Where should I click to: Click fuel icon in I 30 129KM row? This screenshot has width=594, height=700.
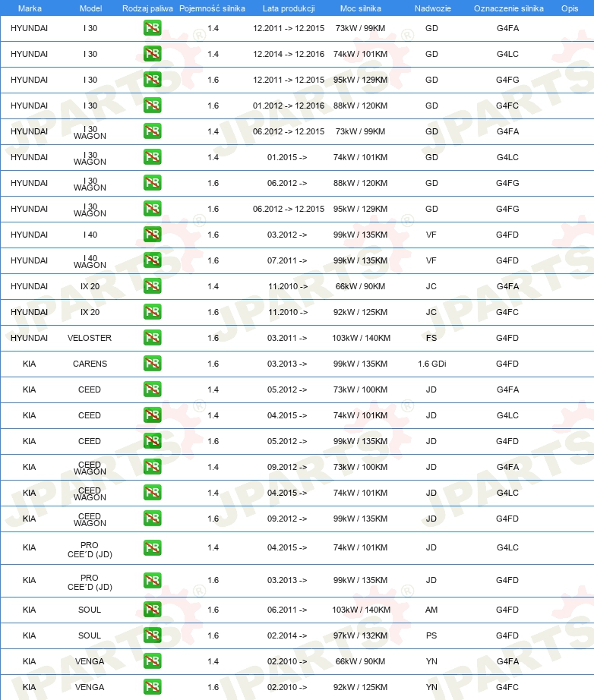click(x=152, y=80)
